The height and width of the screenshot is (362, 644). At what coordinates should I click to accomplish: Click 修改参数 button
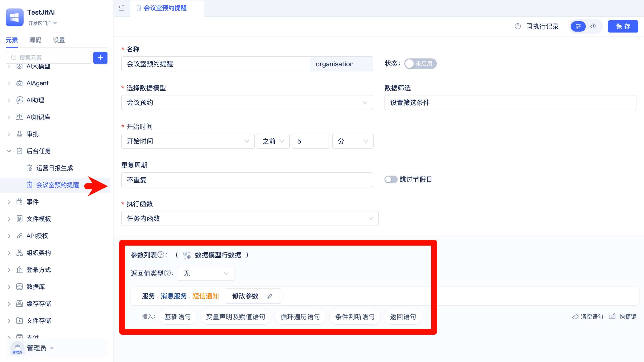[x=253, y=296]
